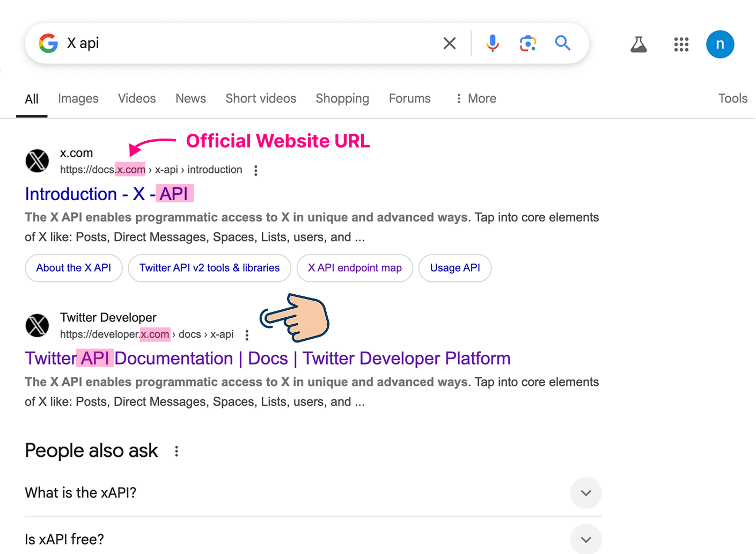Click 'About the X API' sitelink chip
This screenshot has width=756, height=554.
(x=74, y=268)
